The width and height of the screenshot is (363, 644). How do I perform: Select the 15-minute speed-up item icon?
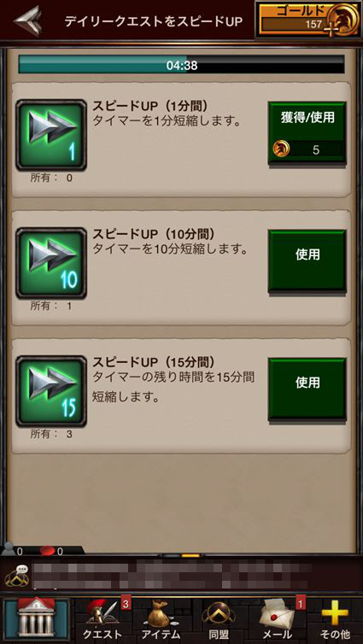point(51,391)
